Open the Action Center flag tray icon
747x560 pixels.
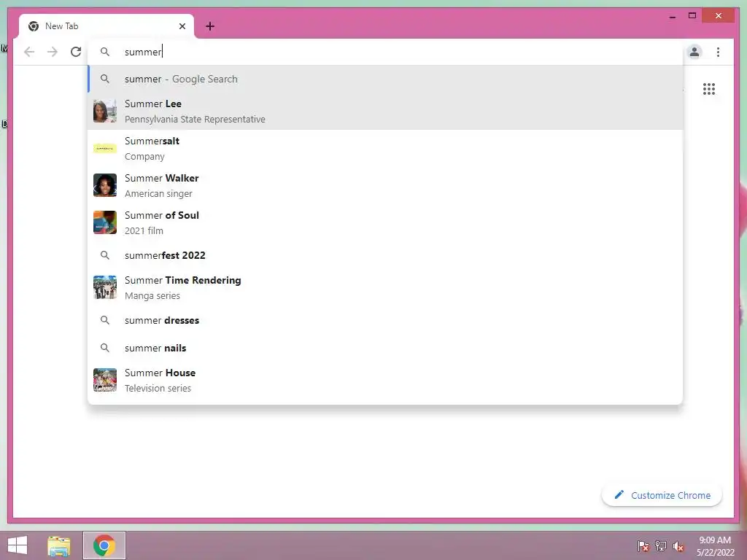[643, 545]
